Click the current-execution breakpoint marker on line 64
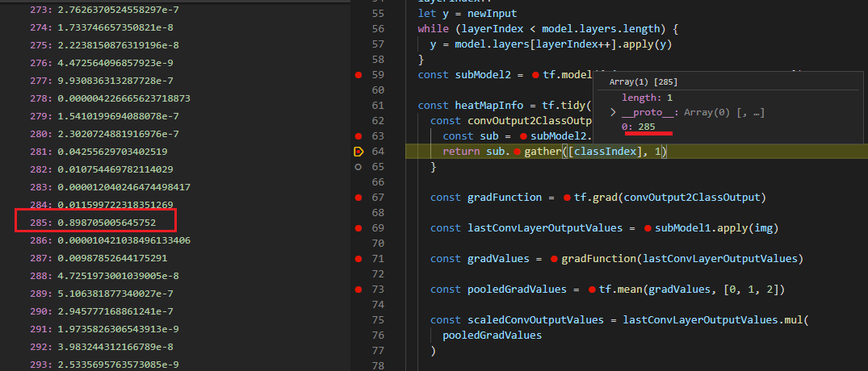 point(359,151)
